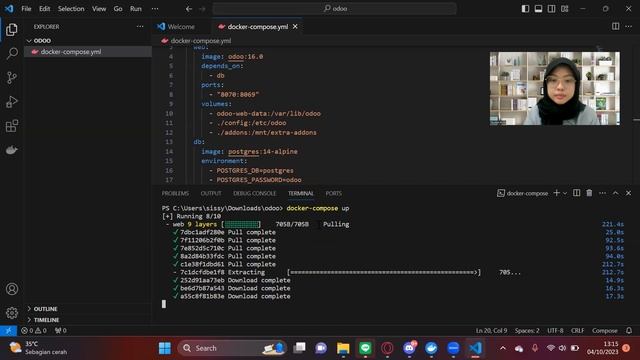Toggle the secondary side bar layout icon
The image size is (640, 360).
(x=551, y=9)
